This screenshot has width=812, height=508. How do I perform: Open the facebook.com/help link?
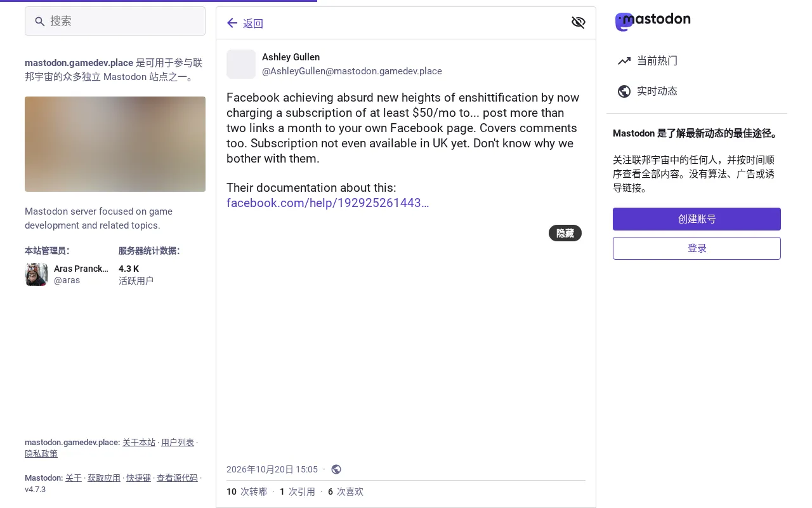coord(327,203)
